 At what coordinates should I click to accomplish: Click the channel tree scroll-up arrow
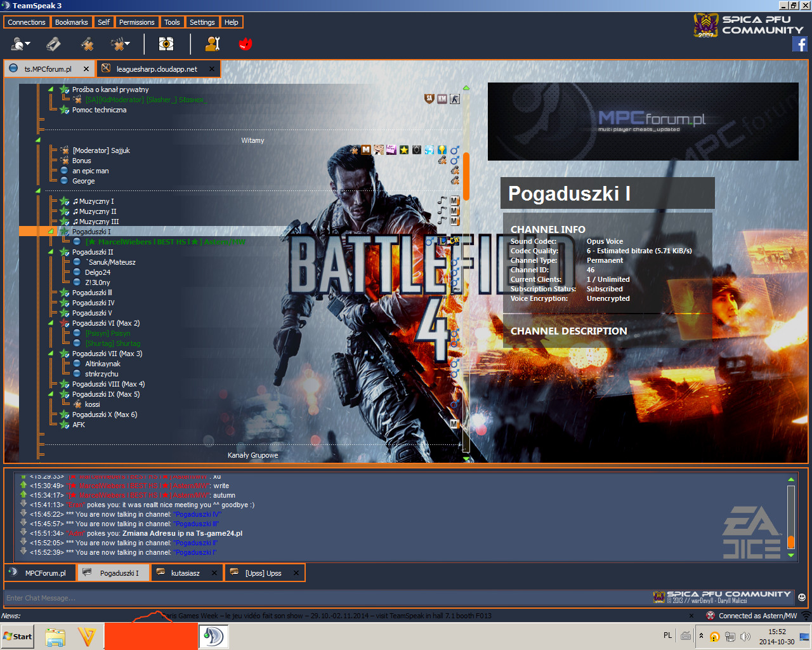[x=466, y=88]
